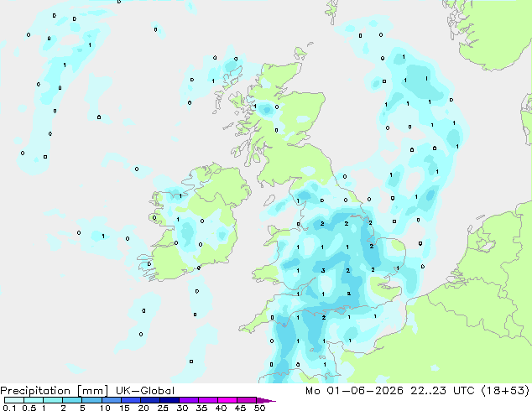Click the '30' legend scale label
The height and width of the screenshot is (411, 532).
point(182,408)
